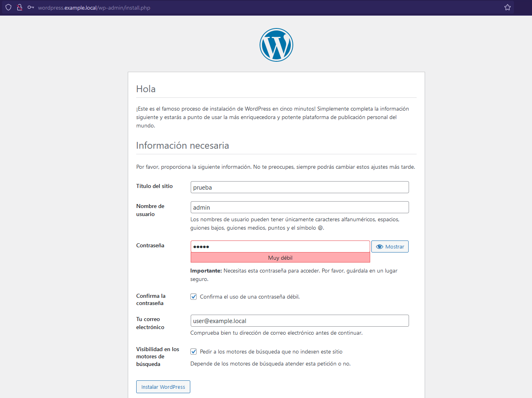The height and width of the screenshot is (398, 532).
Task: Click "Confirma el uso de una contraseña débil" text
Action: (x=250, y=297)
